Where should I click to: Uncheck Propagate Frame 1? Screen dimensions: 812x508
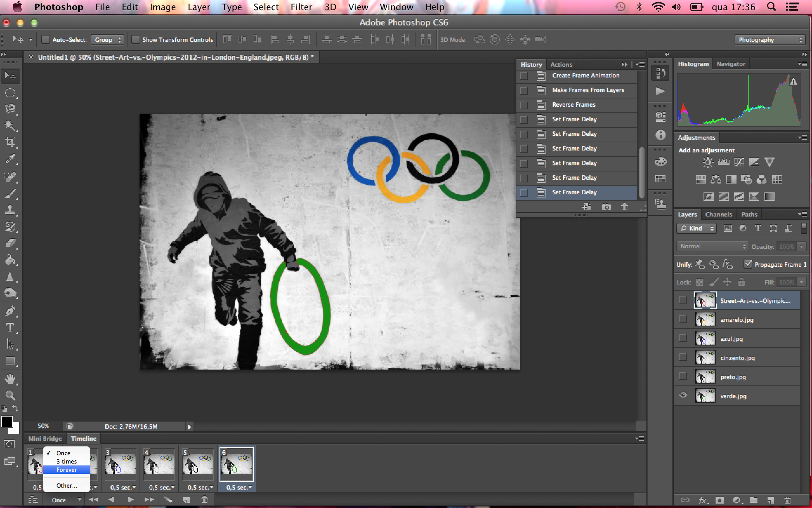(748, 264)
